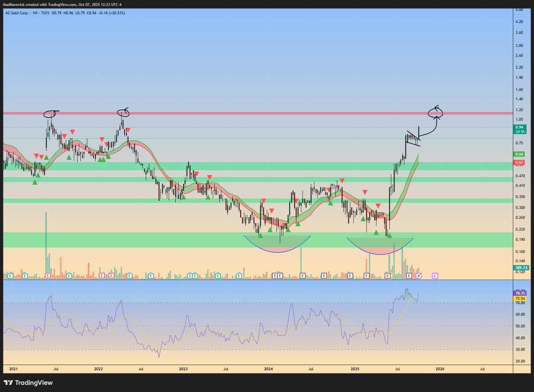Click the TradingView logo at bottom left
Screen dimensions: 534x392
tap(28, 383)
